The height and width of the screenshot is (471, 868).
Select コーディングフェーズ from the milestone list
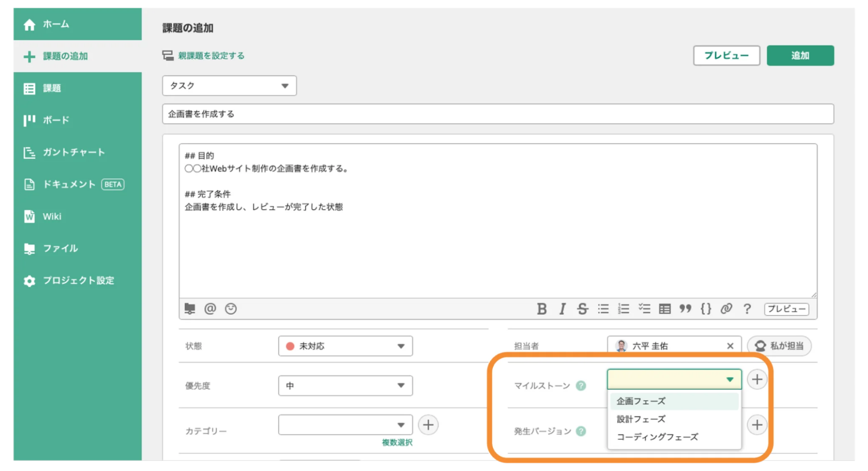(x=674, y=437)
